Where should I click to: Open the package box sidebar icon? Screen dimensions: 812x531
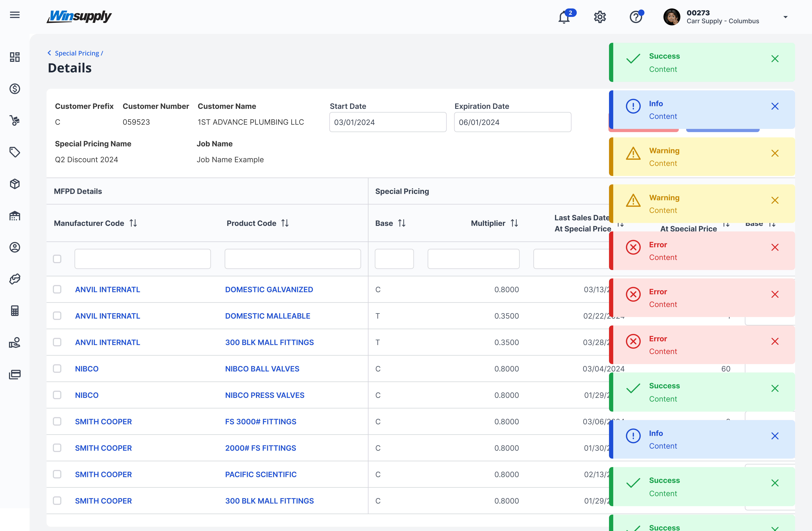[x=15, y=184]
